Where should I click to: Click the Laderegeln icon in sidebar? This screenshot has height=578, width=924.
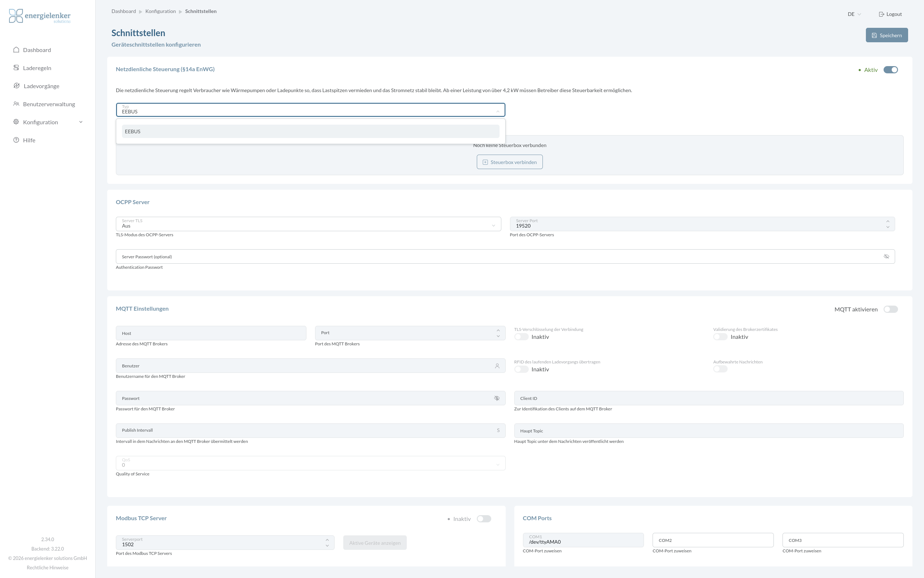pos(16,68)
